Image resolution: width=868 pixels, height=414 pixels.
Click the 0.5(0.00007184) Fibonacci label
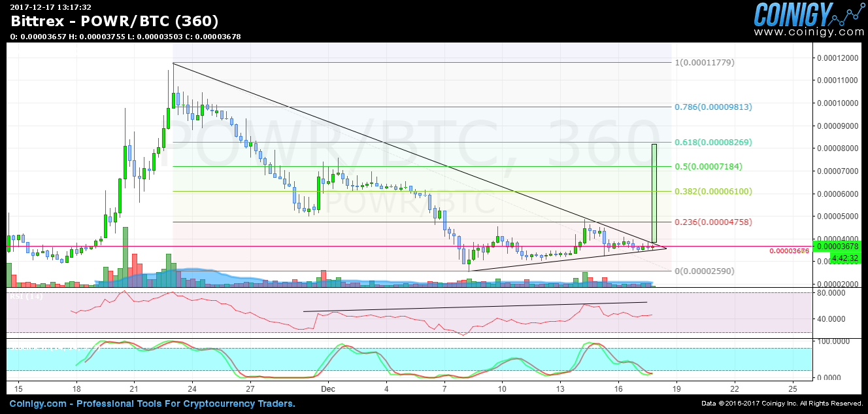point(709,167)
